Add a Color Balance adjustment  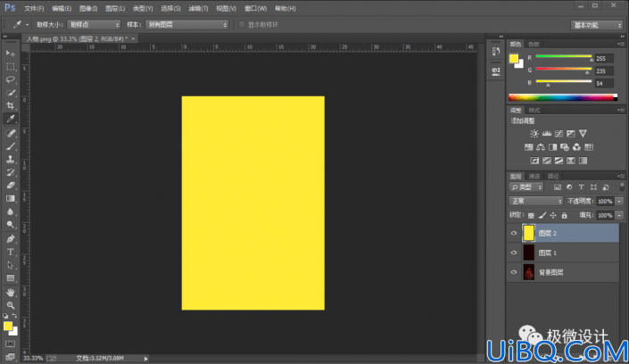pos(541,147)
